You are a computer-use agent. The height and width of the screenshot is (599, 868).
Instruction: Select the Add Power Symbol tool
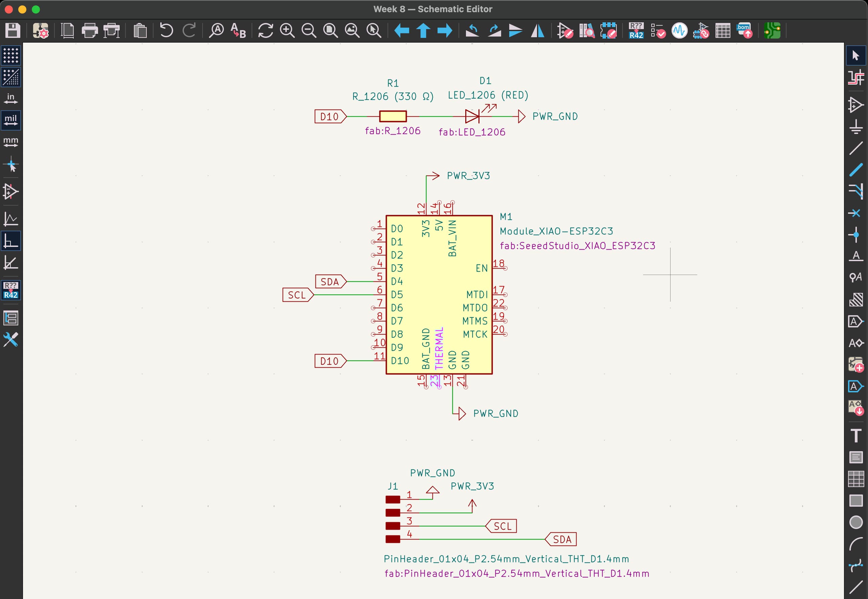(x=855, y=126)
